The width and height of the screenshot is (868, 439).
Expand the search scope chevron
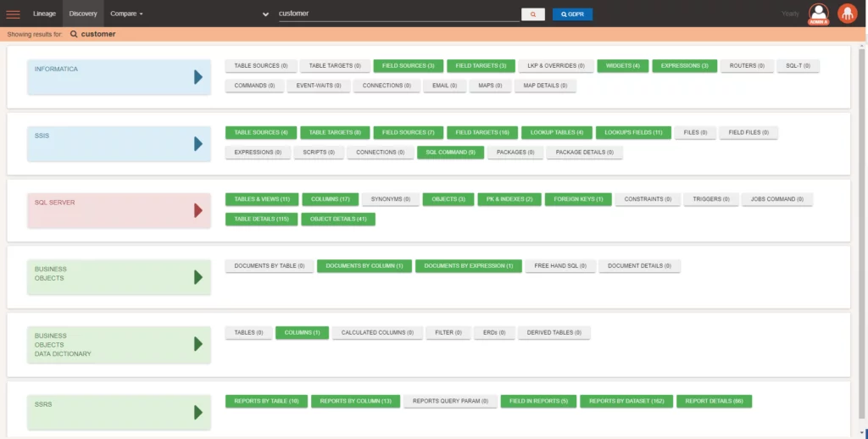(x=265, y=14)
